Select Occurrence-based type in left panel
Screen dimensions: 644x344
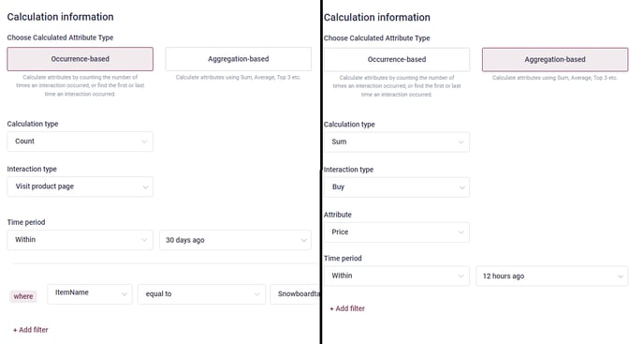pos(80,59)
